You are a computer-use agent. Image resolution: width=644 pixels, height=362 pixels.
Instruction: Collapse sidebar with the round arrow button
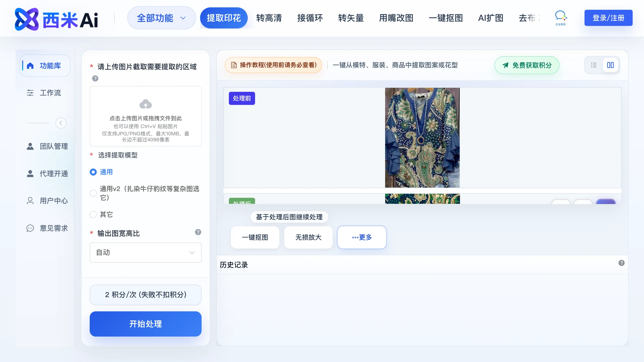[x=61, y=123]
